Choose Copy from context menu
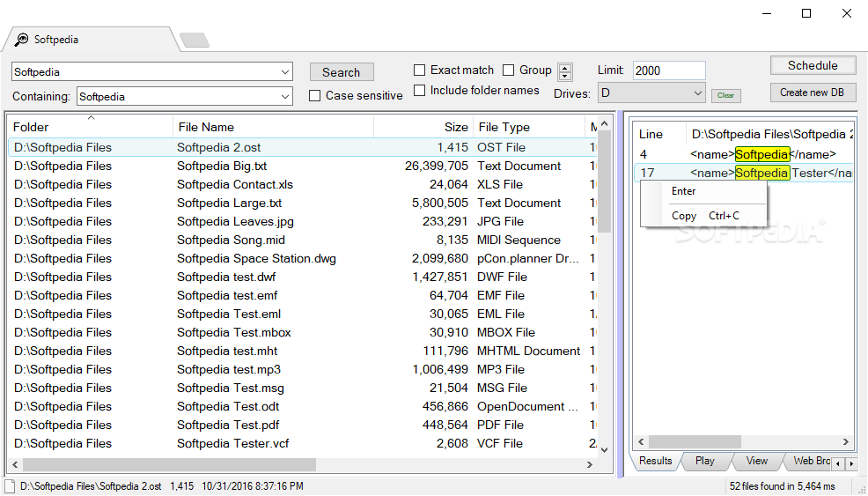This screenshot has height=496, width=868. click(703, 216)
